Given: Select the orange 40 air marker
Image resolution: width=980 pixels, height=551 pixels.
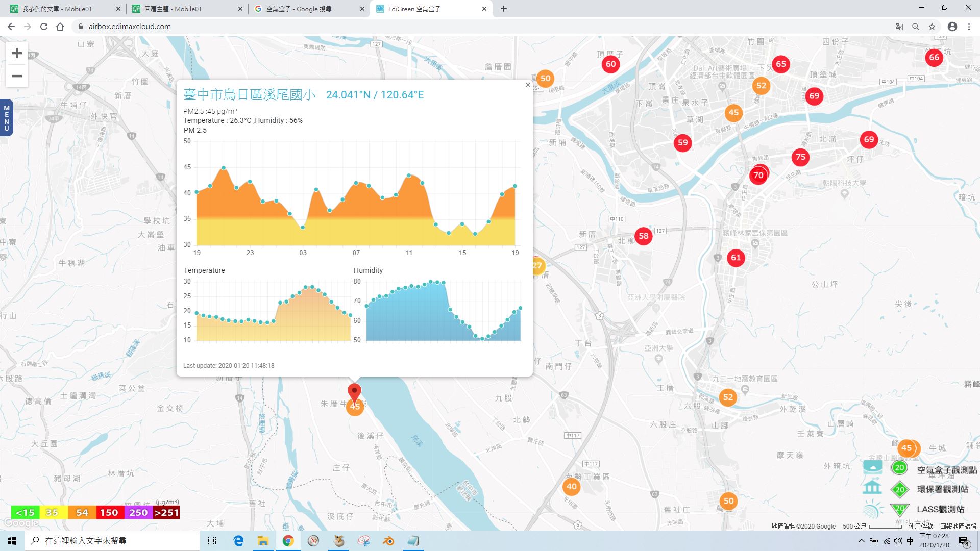Looking at the screenshot, I should click(572, 487).
